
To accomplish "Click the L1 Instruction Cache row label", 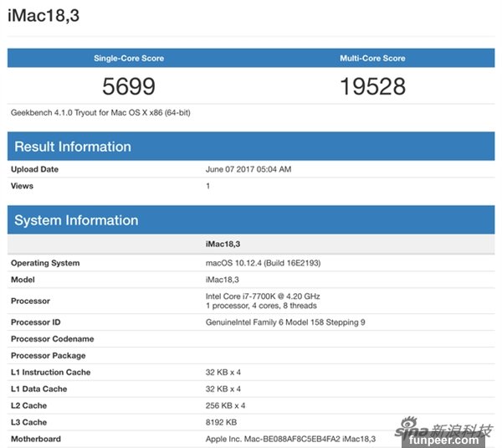I will (x=50, y=373).
